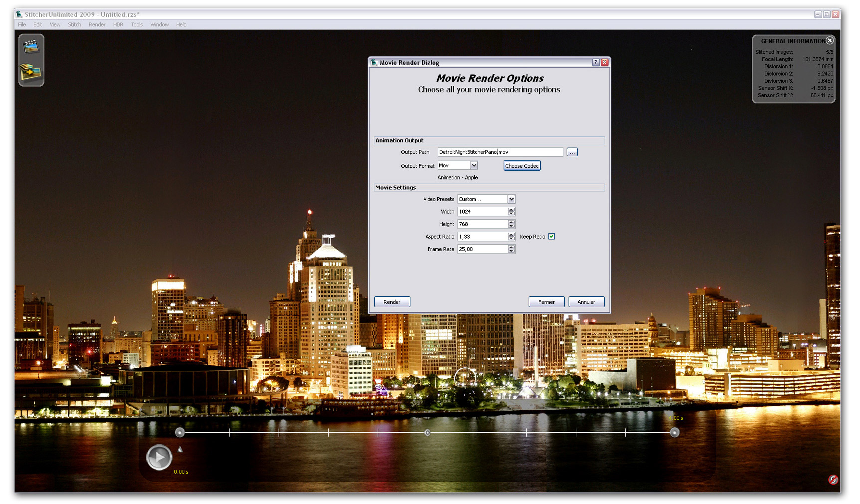Viewport: 860px width, 504px height.
Task: Click the timeline start keyframe marker
Action: (x=180, y=433)
